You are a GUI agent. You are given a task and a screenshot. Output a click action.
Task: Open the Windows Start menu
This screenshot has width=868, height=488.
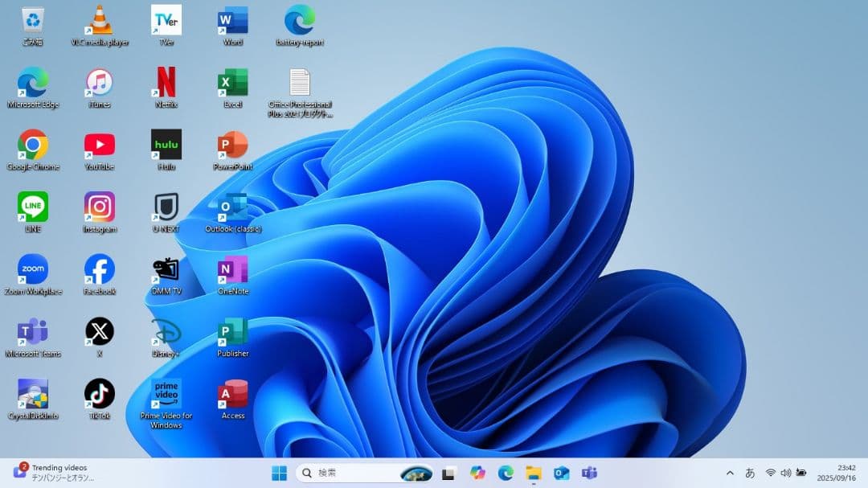click(279, 473)
